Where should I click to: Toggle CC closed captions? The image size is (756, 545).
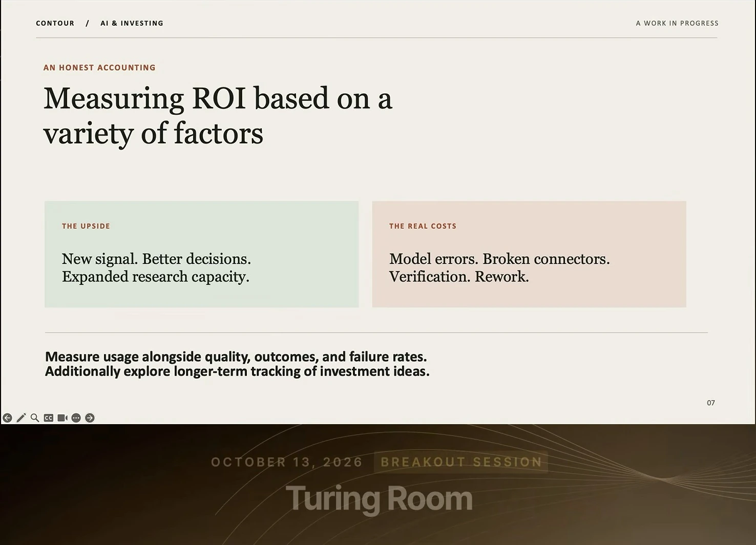click(49, 418)
